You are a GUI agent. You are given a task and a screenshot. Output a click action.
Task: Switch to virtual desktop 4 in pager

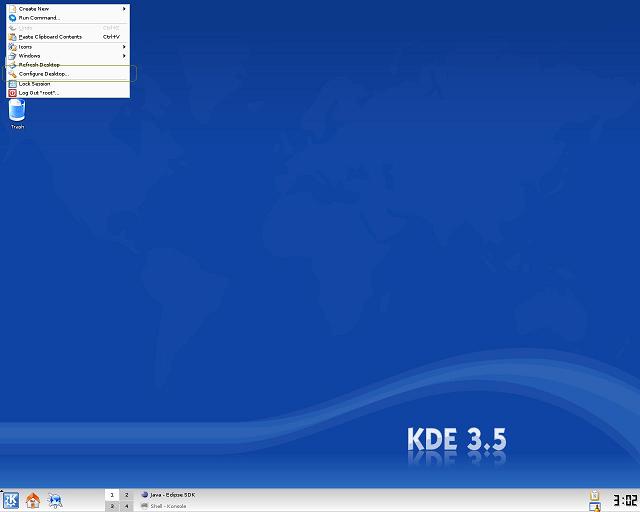[126, 506]
